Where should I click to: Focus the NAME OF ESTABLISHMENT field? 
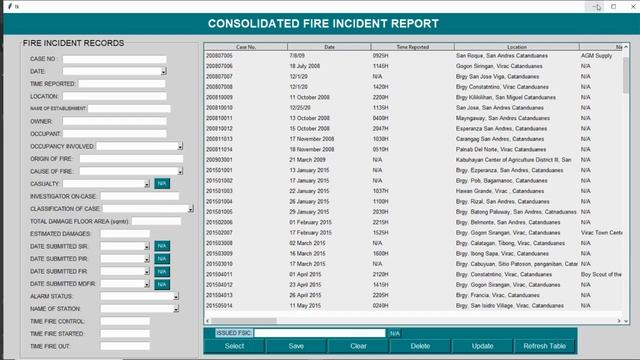pos(129,109)
